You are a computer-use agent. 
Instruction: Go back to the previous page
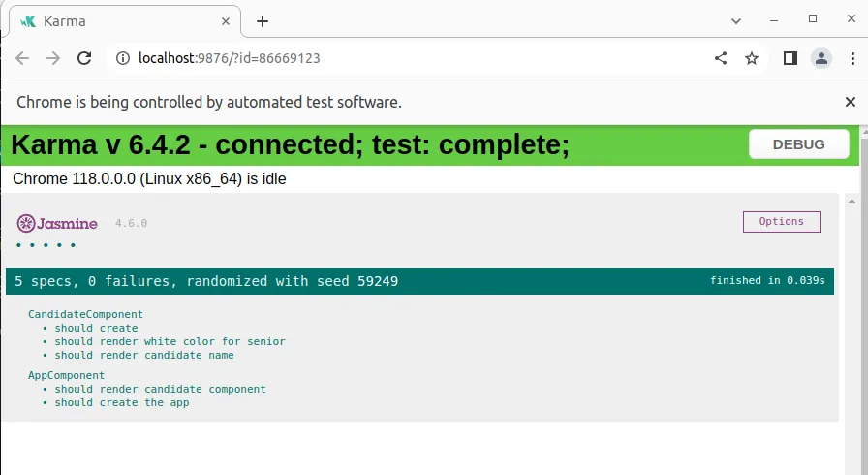pyautogui.click(x=22, y=58)
